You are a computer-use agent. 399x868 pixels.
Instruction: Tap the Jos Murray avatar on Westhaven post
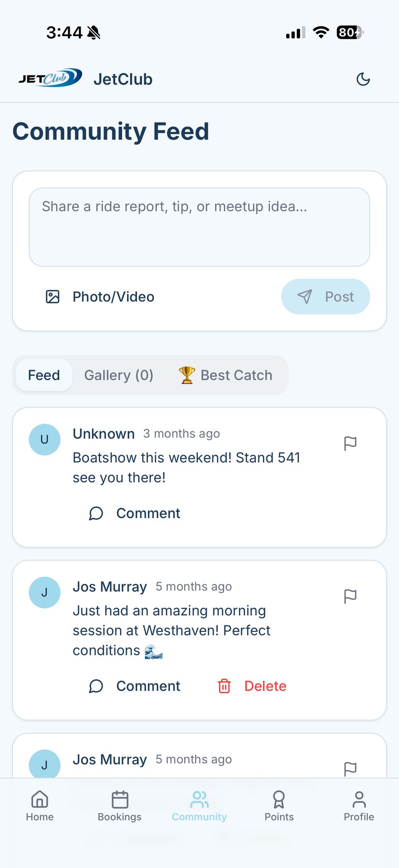click(44, 592)
